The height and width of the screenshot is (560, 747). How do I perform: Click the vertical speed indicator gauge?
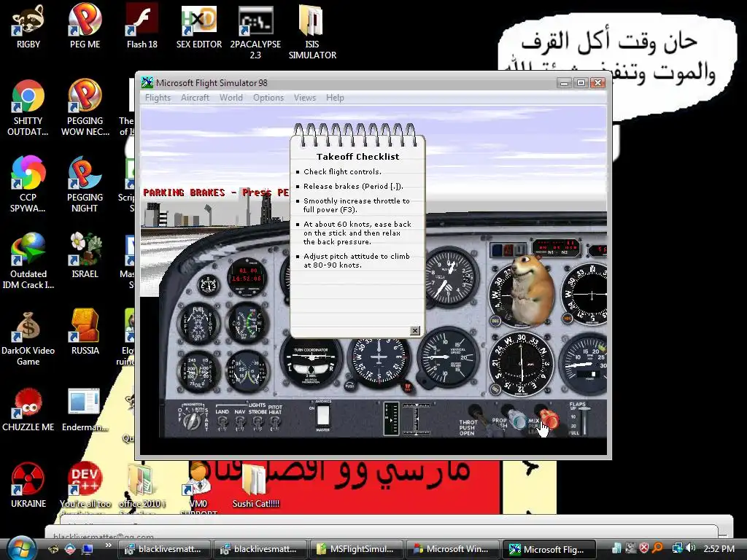click(x=447, y=357)
